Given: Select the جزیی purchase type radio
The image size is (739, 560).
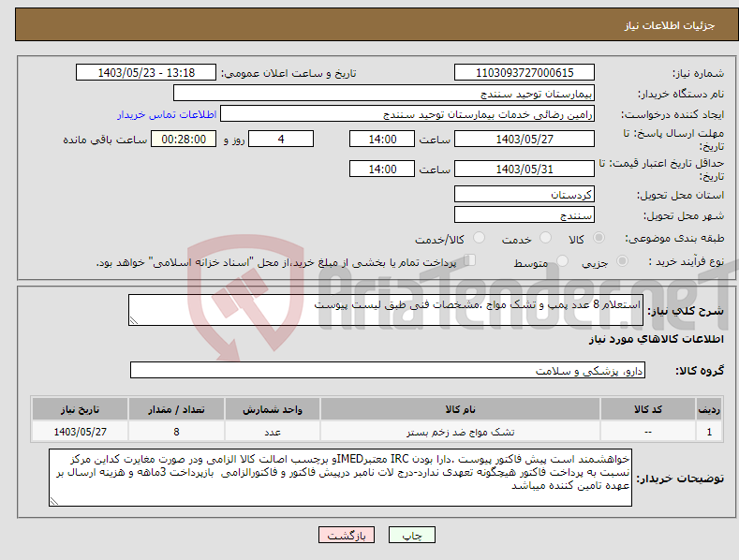Looking at the screenshot, I should pyautogui.click(x=622, y=260).
